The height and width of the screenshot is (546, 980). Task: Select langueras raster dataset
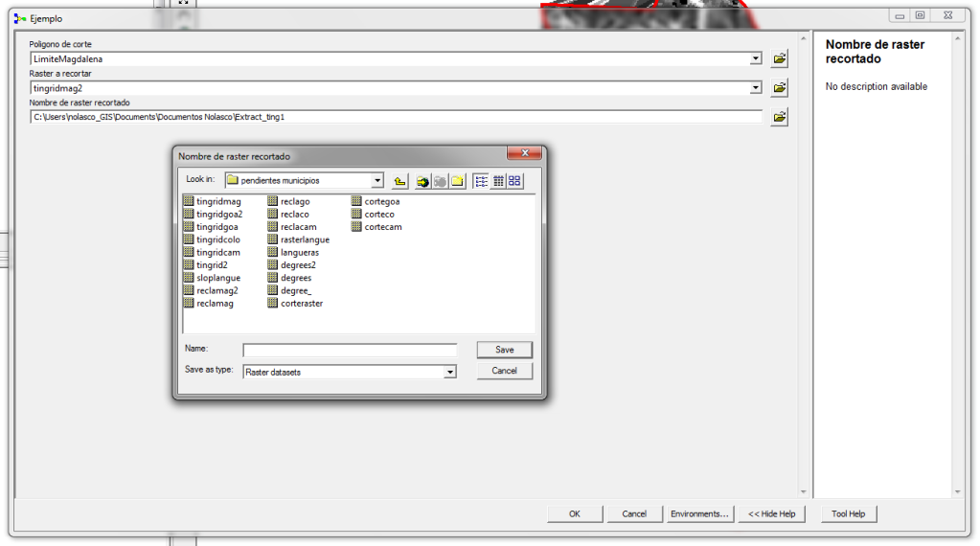pos(293,252)
